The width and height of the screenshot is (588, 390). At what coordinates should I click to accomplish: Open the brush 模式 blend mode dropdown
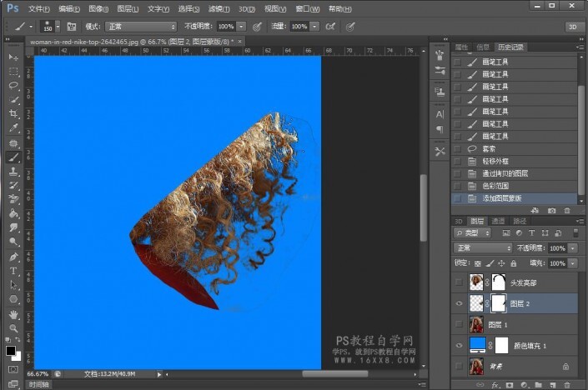(140, 27)
